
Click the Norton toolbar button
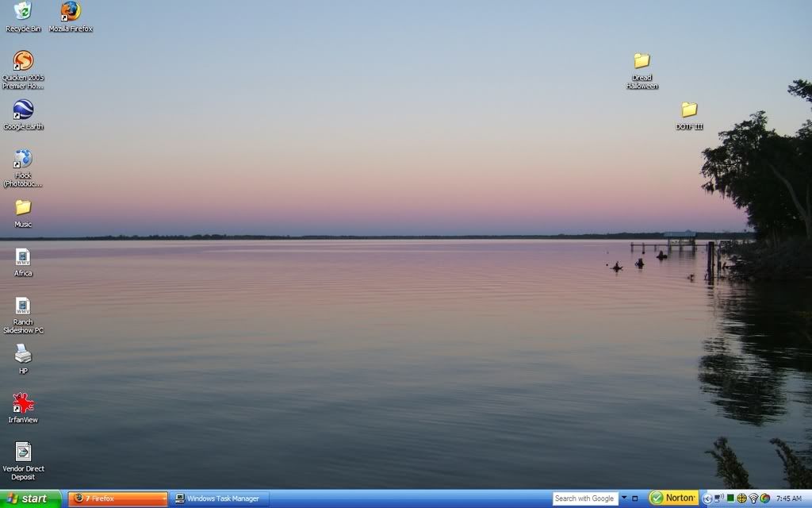point(673,498)
